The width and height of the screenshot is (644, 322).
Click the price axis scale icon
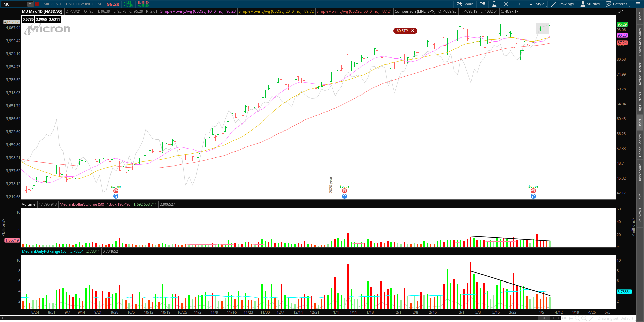click(x=620, y=11)
